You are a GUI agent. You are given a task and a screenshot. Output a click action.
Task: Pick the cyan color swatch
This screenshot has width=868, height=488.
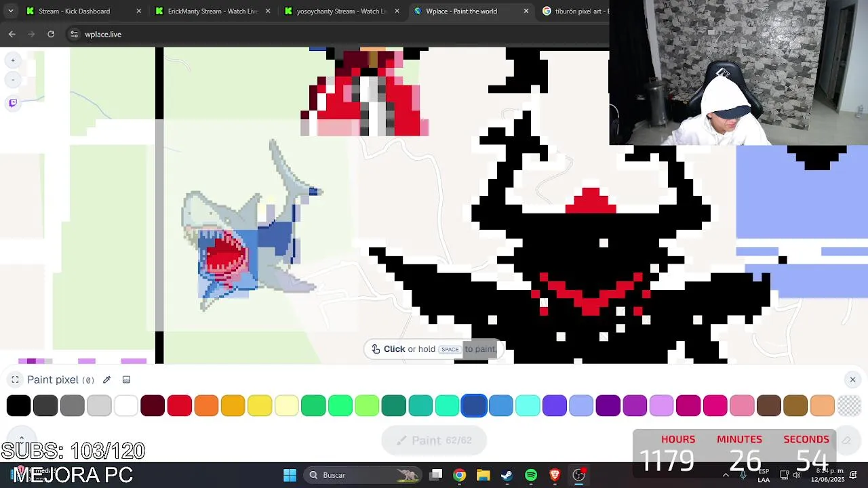528,405
